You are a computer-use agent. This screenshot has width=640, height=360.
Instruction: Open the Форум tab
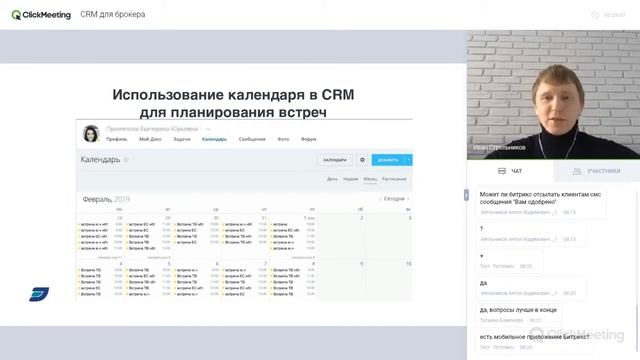308,139
